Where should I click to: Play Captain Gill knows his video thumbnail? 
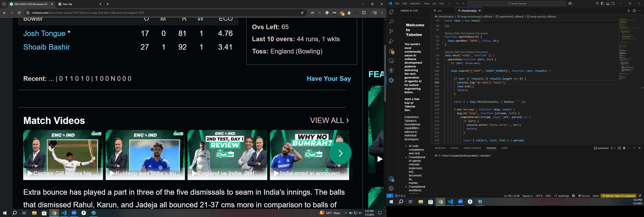coord(63,155)
